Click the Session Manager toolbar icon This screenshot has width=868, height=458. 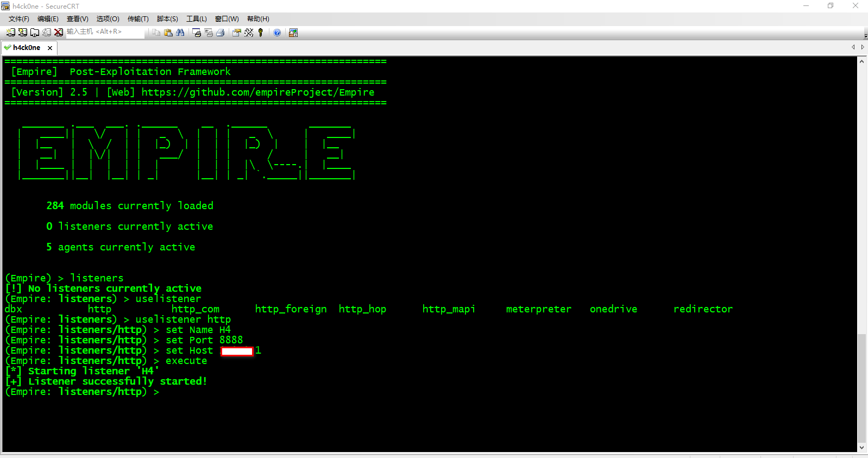(x=10, y=33)
